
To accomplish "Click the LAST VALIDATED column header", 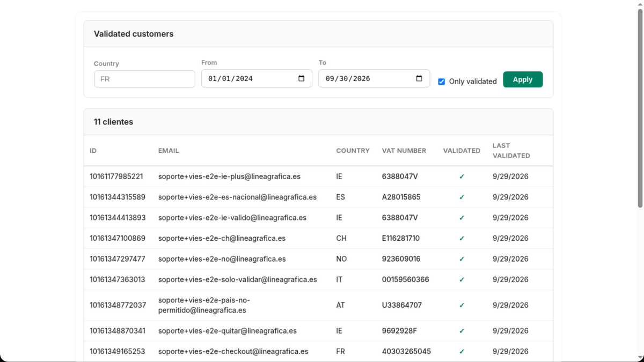I will (x=511, y=151).
